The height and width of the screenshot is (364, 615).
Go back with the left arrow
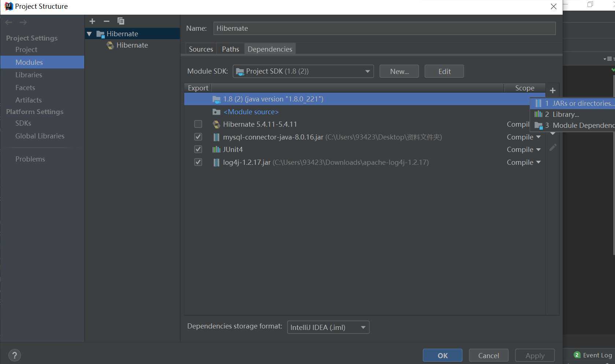coord(9,22)
